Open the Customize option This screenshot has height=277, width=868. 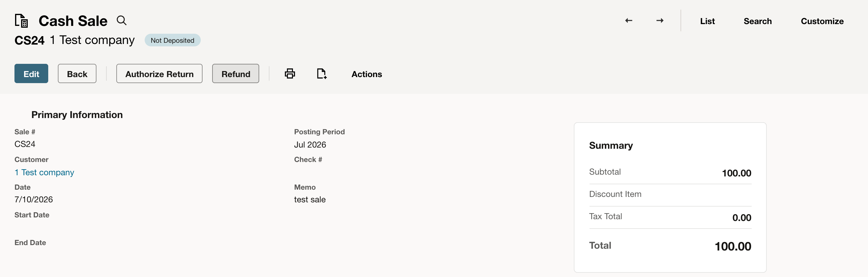coord(822,21)
